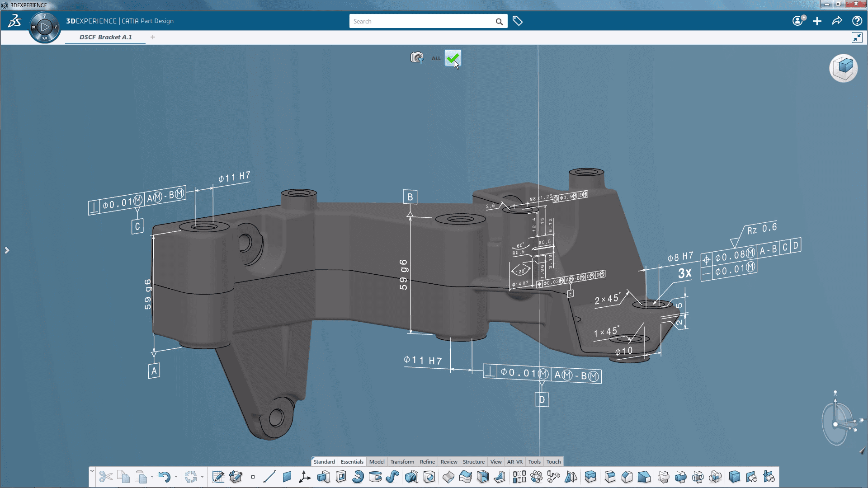Click the Pad/Extrude feature icon

(324, 476)
